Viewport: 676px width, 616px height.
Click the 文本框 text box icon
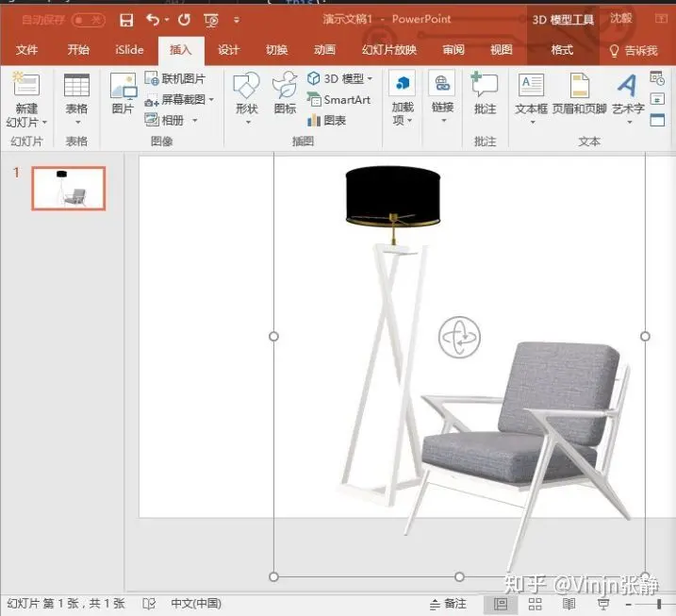[x=532, y=85]
